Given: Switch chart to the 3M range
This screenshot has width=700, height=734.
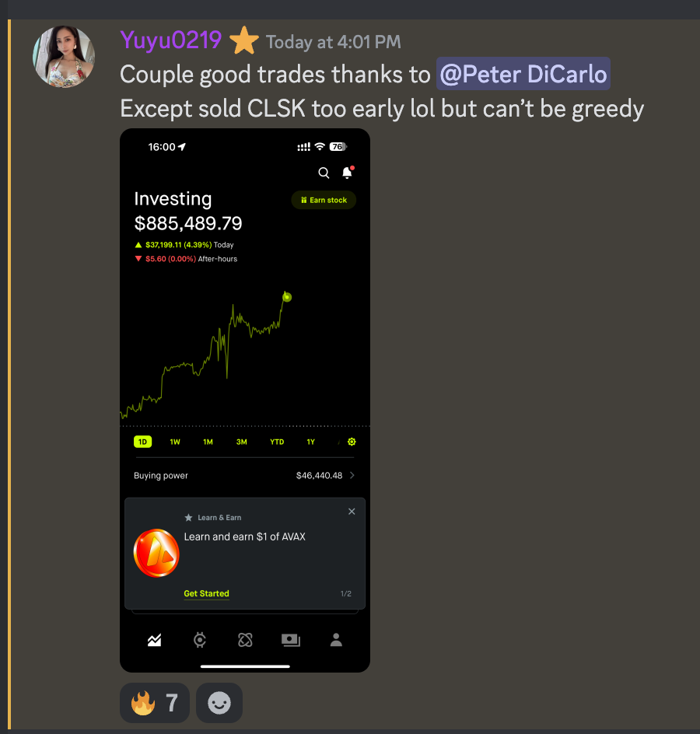Looking at the screenshot, I should point(242,442).
